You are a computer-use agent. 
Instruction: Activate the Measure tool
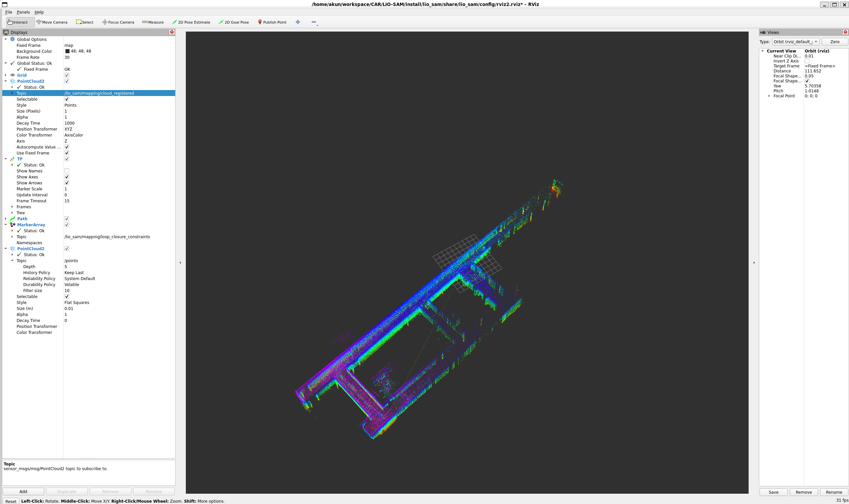tap(153, 22)
